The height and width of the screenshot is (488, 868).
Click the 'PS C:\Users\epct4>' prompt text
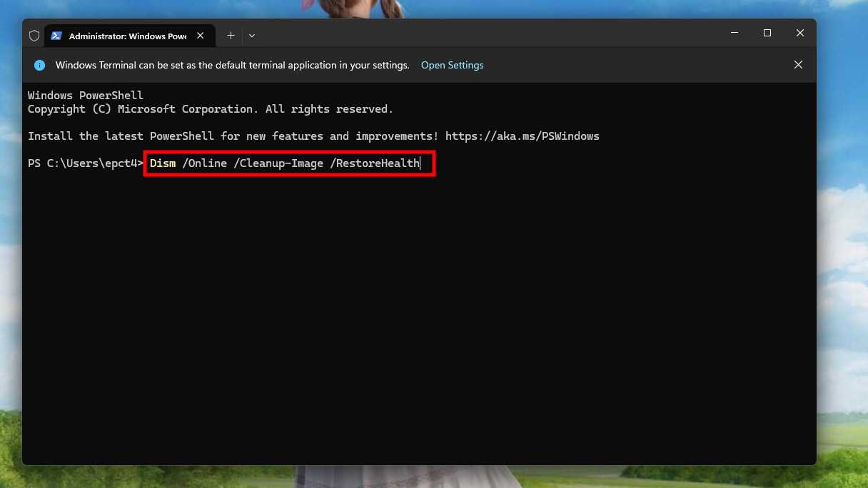pos(86,163)
